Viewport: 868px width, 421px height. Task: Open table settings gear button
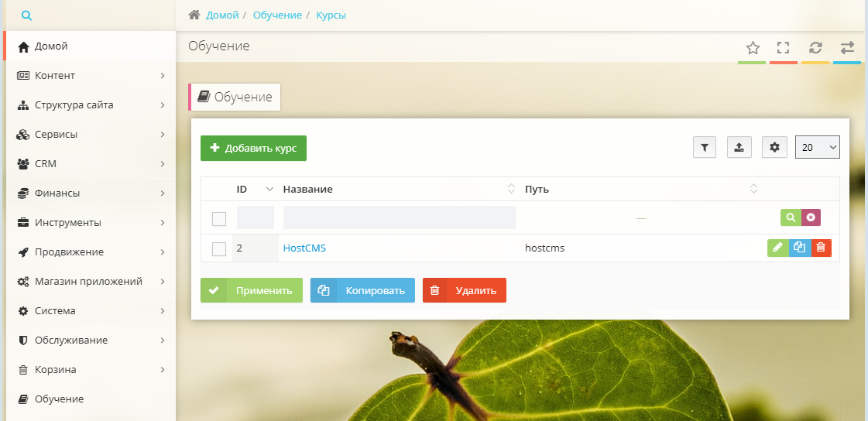(774, 147)
